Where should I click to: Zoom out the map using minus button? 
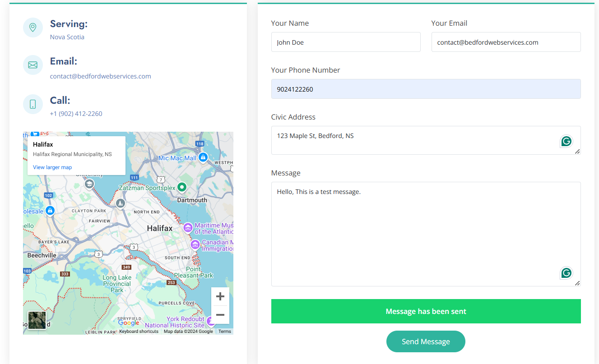pyautogui.click(x=220, y=315)
